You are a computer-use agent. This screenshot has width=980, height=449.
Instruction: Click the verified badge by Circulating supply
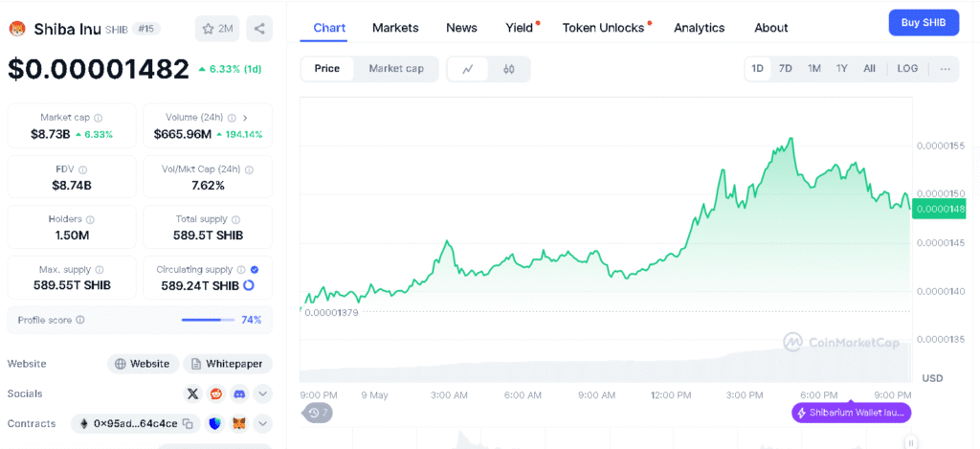click(255, 270)
